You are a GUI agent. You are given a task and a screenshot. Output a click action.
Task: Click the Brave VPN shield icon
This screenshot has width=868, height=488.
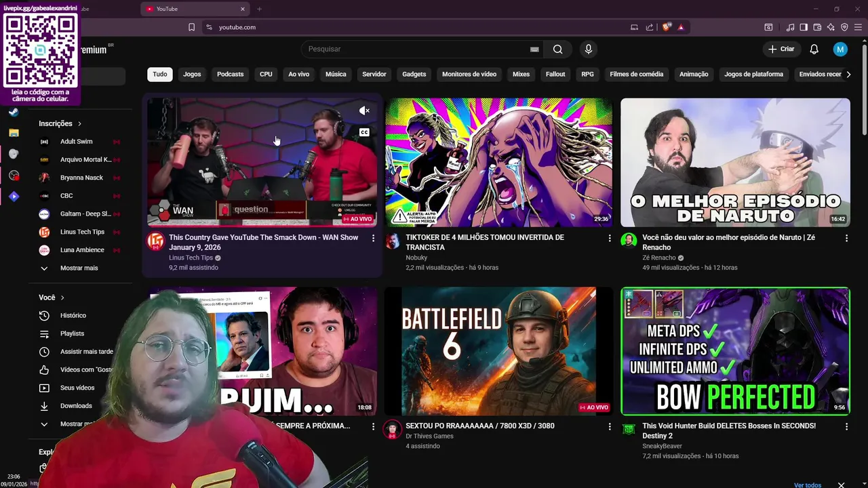[x=844, y=27]
